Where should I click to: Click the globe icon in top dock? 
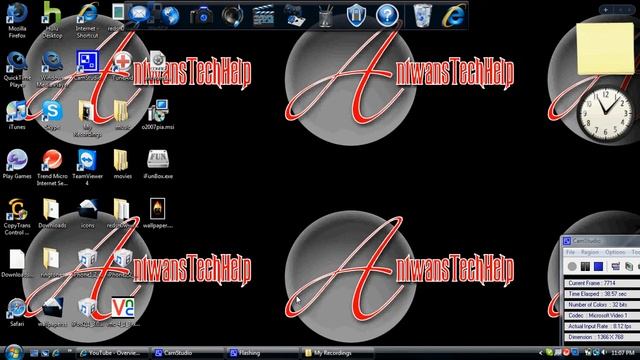click(170, 15)
